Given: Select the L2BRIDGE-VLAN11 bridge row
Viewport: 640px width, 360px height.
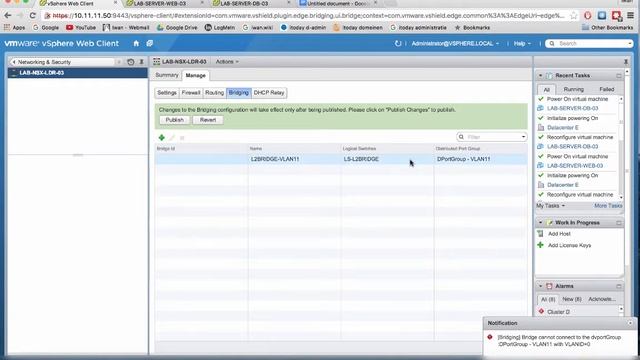Looking at the screenshot, I should 341,159.
